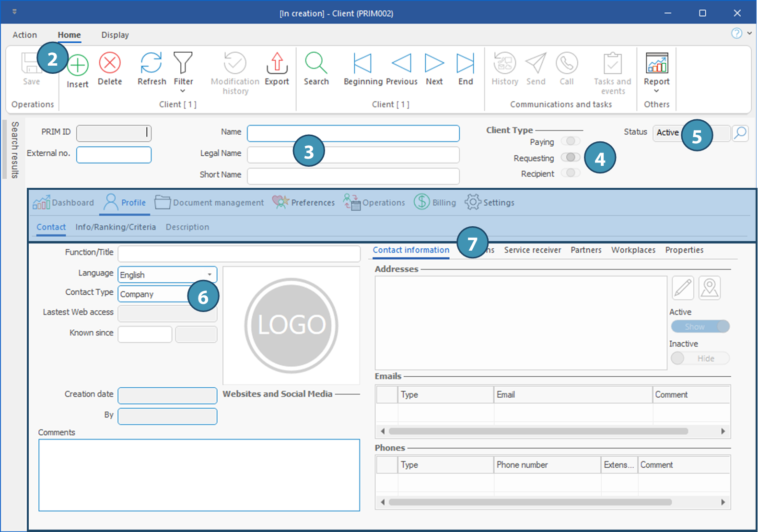Click the Export icon in the ribbon
Screen dimensions: 758x532
277,63
